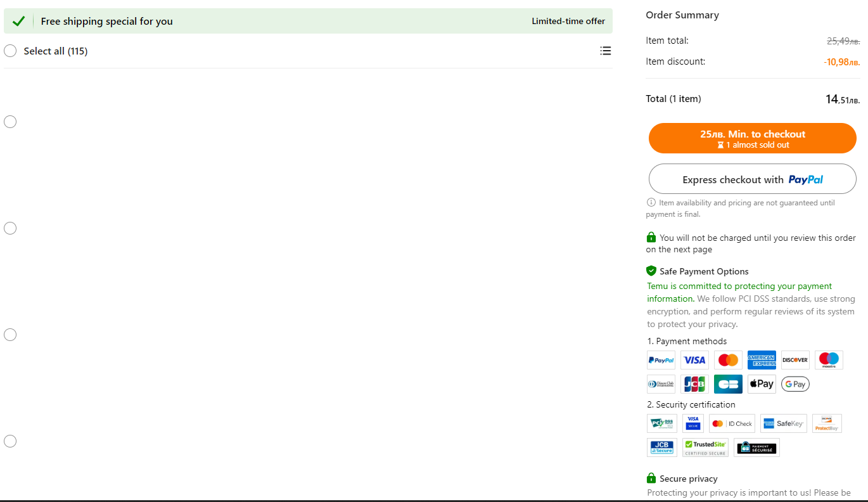Click the info icon next to item availability note
The image size is (868, 502).
[651, 203]
